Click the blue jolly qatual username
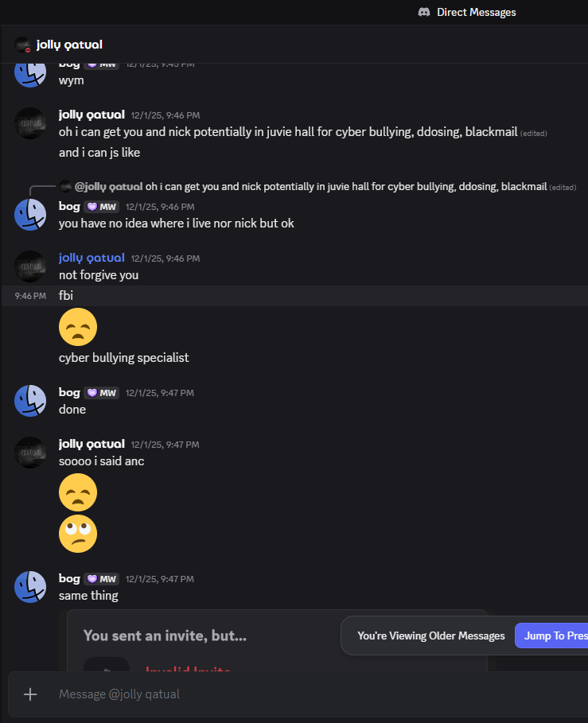The width and height of the screenshot is (588, 723). tap(92, 258)
